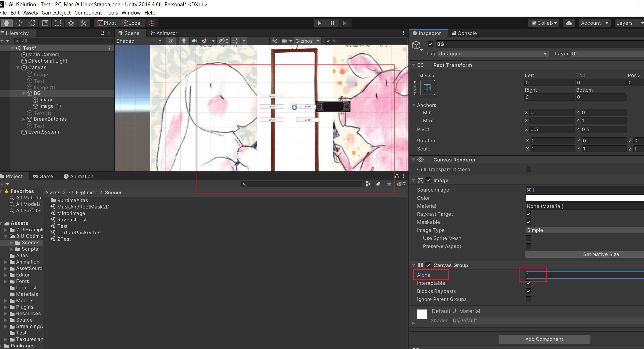Toggle scene lighting bulb icon
Screen dimensions: 644x349
click(x=184, y=41)
